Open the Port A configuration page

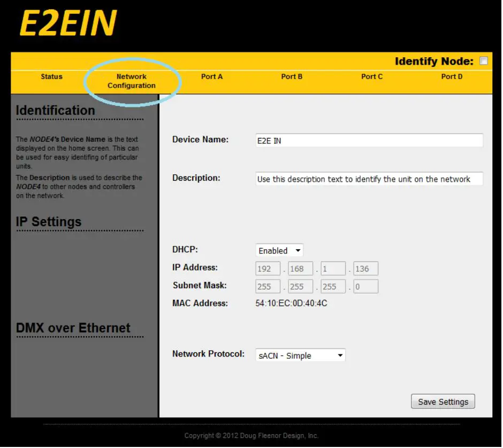212,76
